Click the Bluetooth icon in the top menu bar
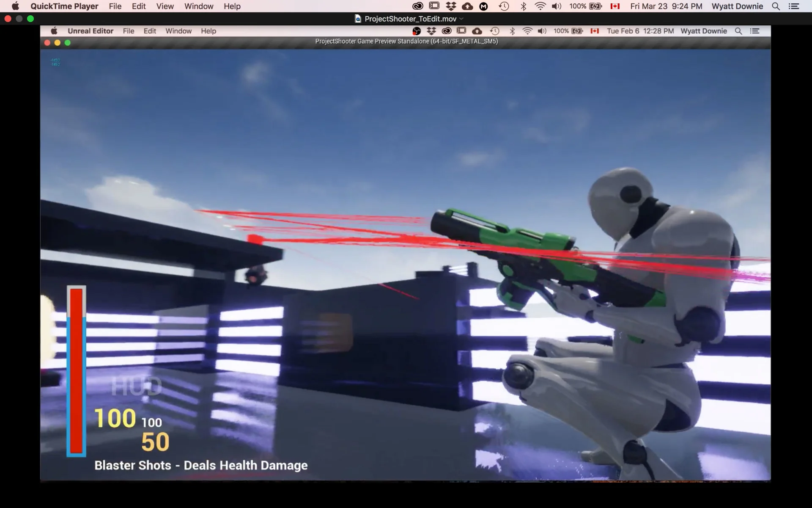The image size is (812, 508). 523,6
